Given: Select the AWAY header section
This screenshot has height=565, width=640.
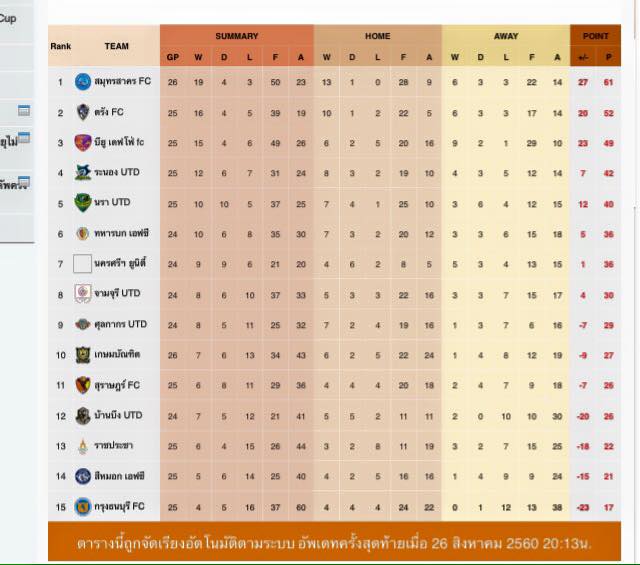Looking at the screenshot, I should (x=506, y=36).
